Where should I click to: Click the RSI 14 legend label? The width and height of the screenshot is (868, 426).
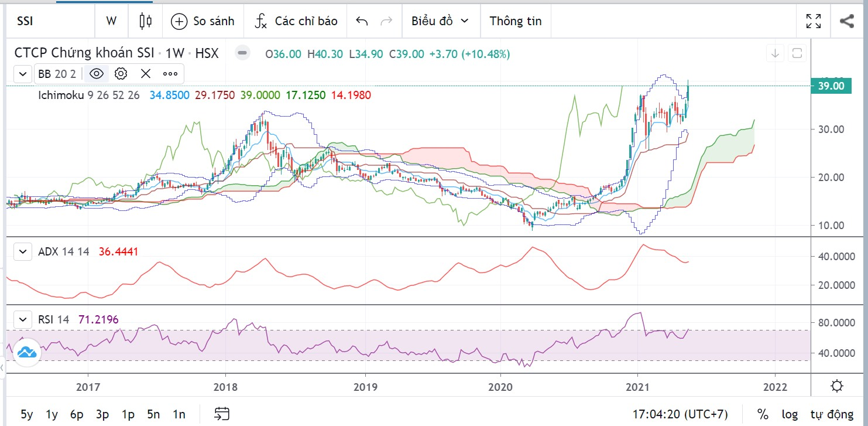pos(54,320)
